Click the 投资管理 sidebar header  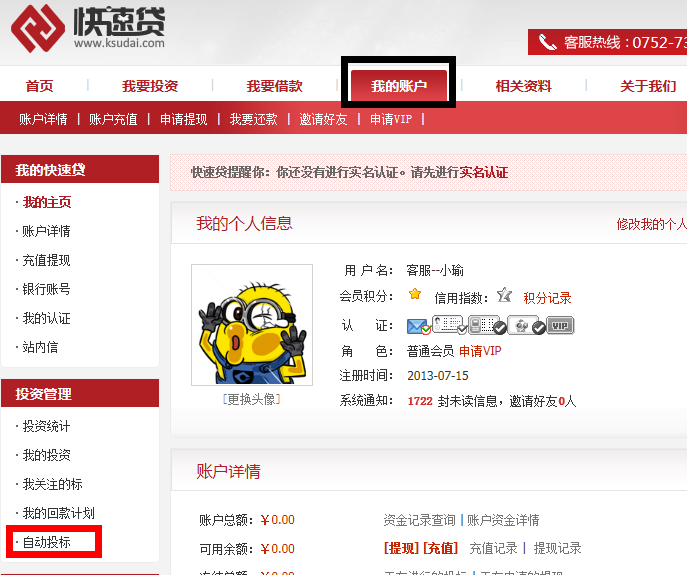coord(80,394)
